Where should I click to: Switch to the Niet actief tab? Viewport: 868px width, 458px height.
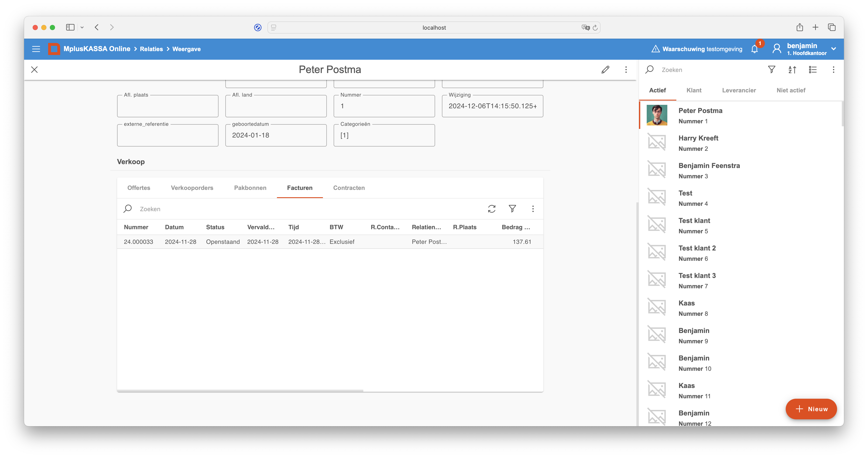(791, 90)
